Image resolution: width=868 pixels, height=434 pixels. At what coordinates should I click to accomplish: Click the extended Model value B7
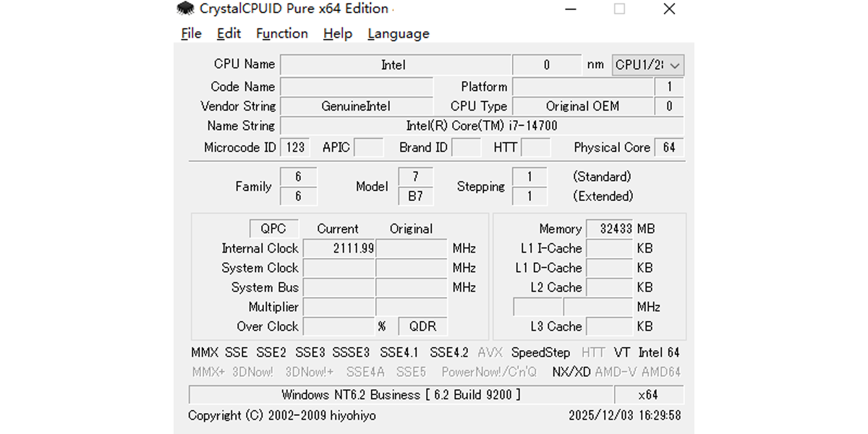coord(416,196)
